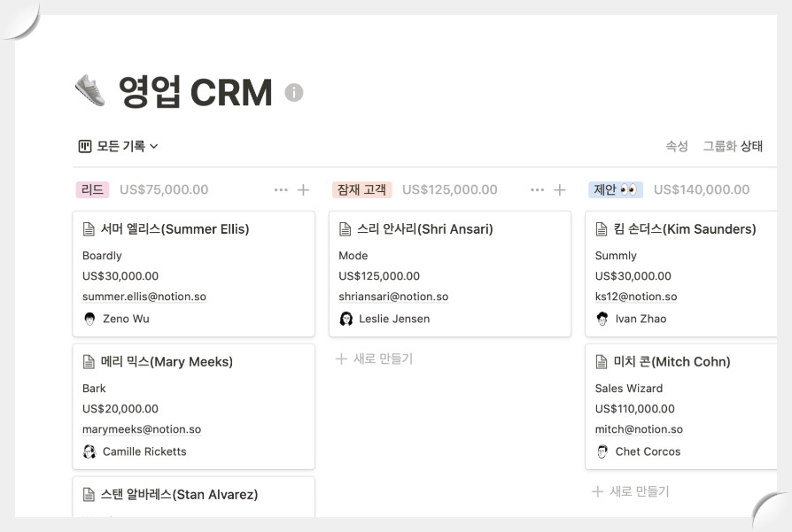This screenshot has width=792, height=532.
Task: Click the 영업 CRM page title
Action: pyautogui.click(x=196, y=92)
